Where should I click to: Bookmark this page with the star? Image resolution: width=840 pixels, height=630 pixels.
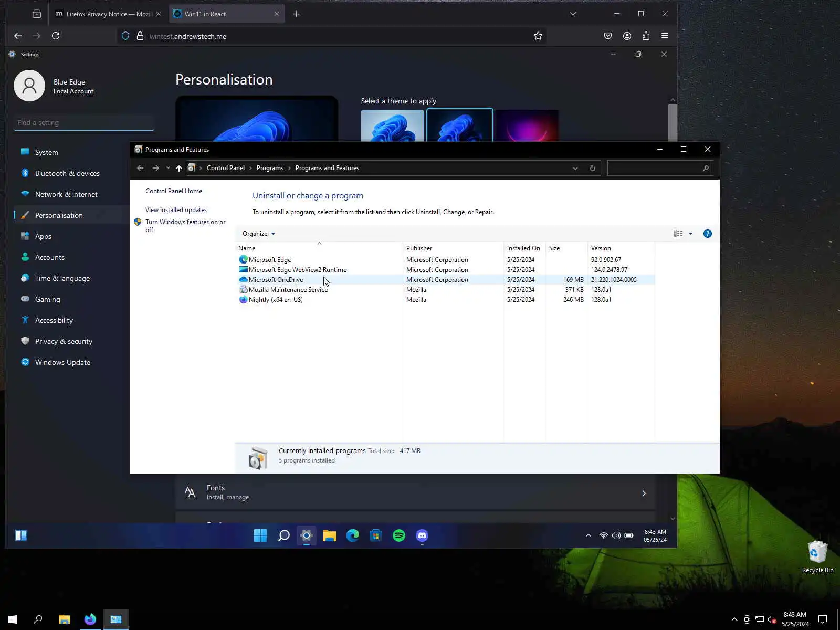pyautogui.click(x=538, y=36)
